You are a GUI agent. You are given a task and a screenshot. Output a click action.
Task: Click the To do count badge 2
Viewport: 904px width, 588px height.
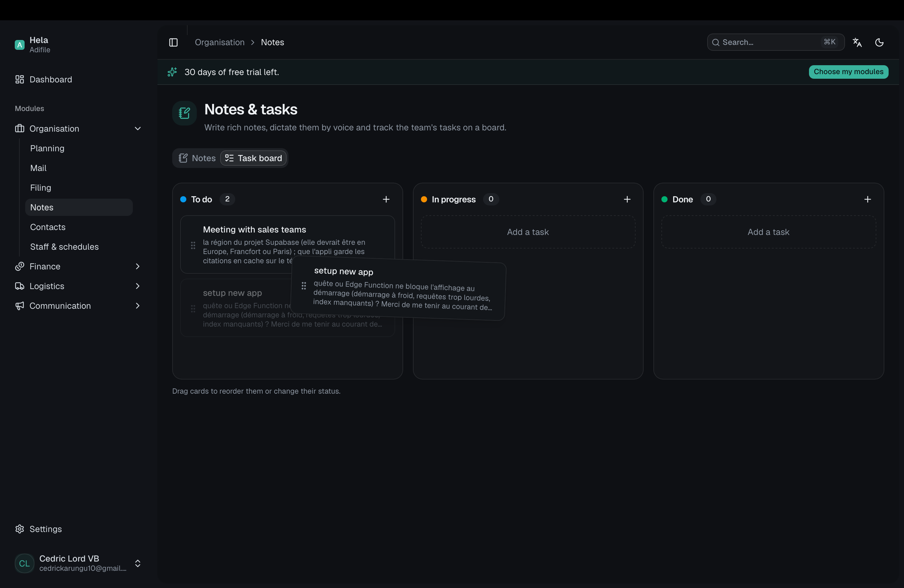(x=227, y=199)
